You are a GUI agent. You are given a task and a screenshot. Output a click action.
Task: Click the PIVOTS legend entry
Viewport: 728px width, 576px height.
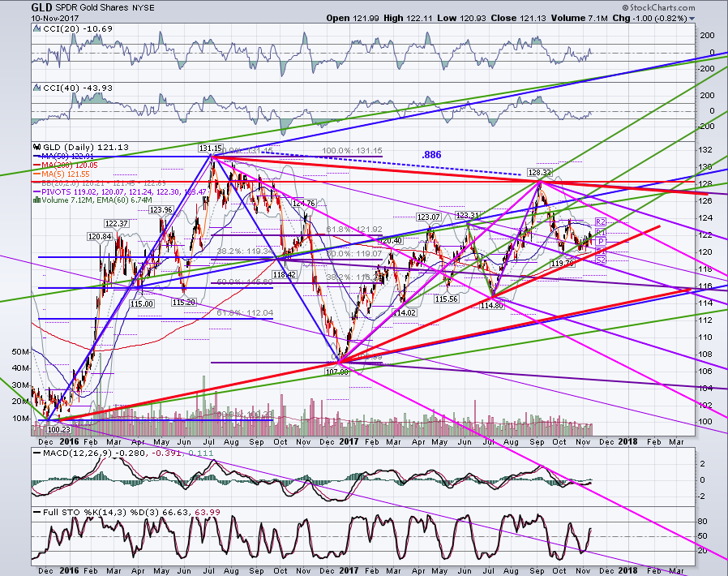(x=120, y=191)
